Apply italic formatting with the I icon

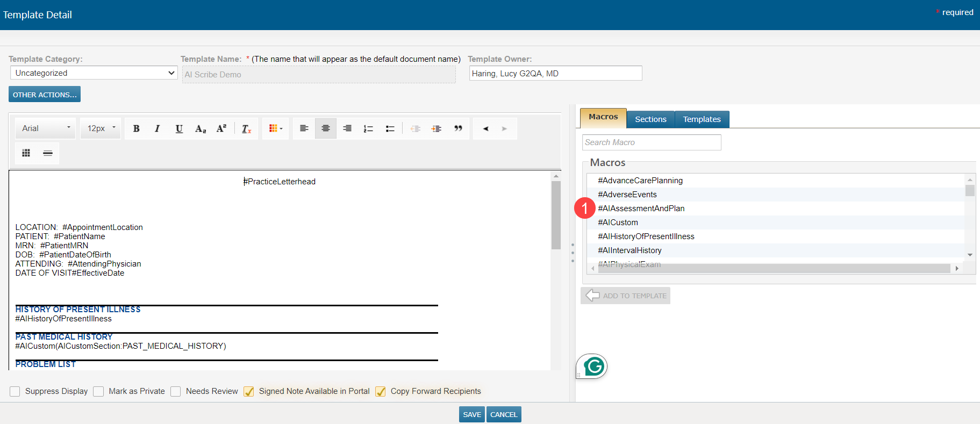click(158, 128)
